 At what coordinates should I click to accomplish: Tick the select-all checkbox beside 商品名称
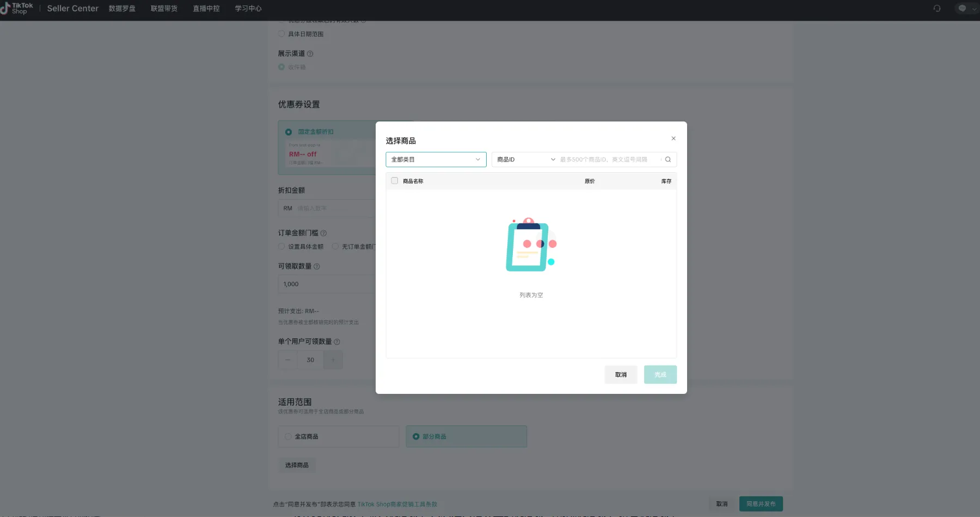(x=395, y=181)
